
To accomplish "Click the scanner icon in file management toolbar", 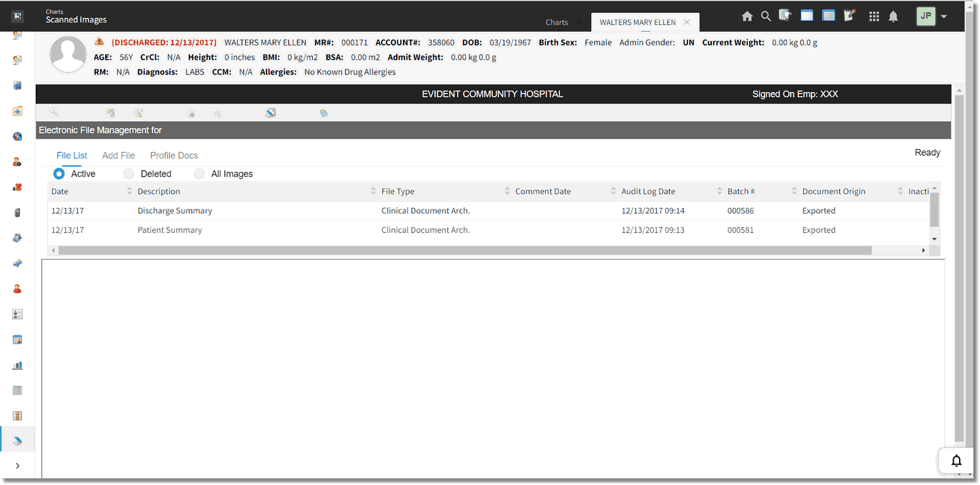I will coord(270,112).
